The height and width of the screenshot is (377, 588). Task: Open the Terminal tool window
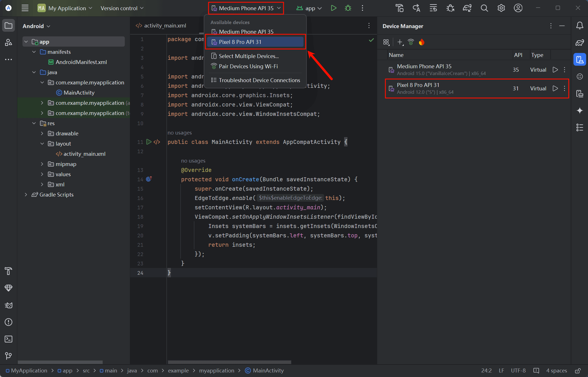click(8, 339)
